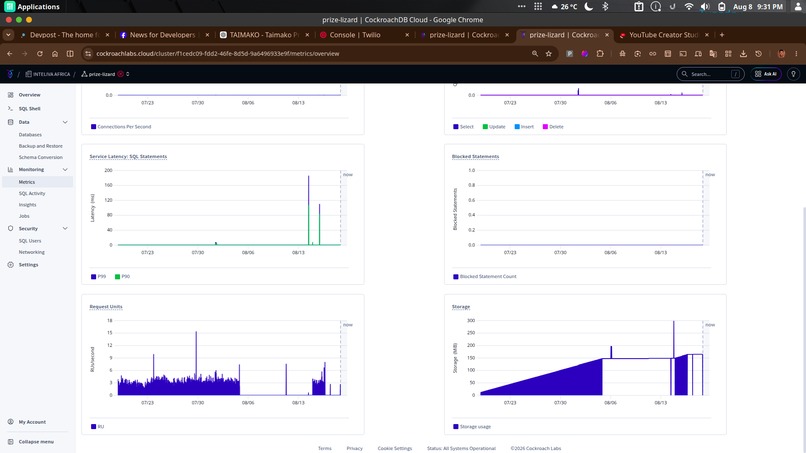Click the cluster search field
Image resolution: width=806 pixels, height=453 pixels.
point(710,74)
